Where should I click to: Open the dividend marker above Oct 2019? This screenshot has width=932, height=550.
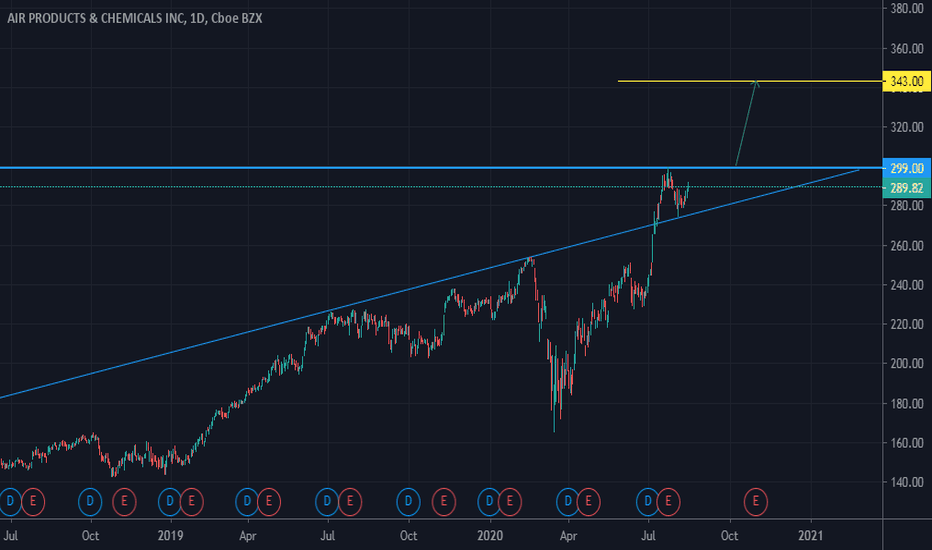(408, 502)
